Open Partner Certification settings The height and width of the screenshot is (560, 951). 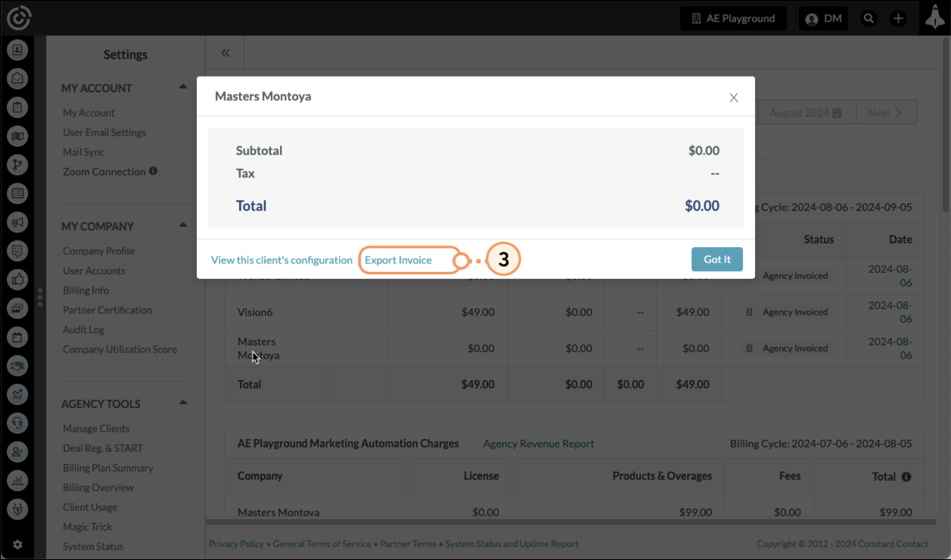click(x=107, y=310)
